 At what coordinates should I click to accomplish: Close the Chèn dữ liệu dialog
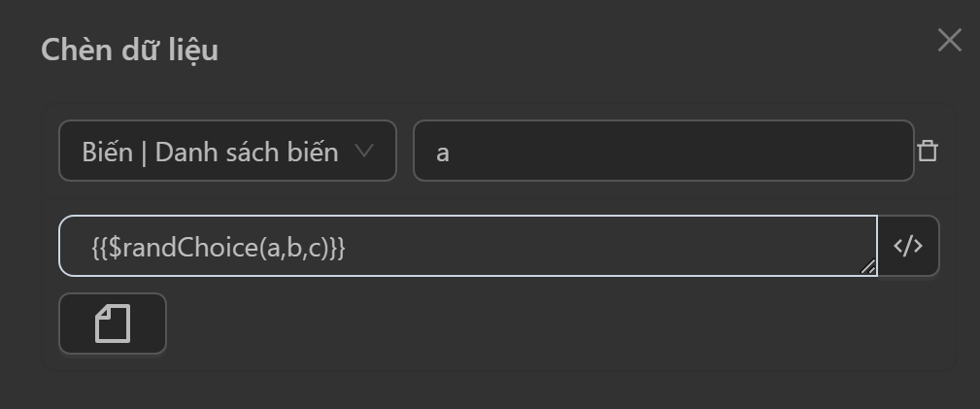(949, 40)
